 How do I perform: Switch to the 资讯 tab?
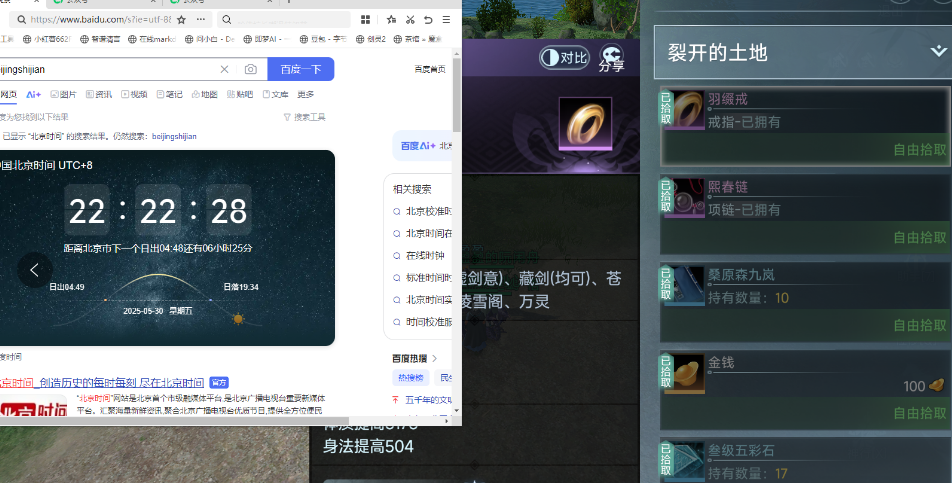(99, 94)
